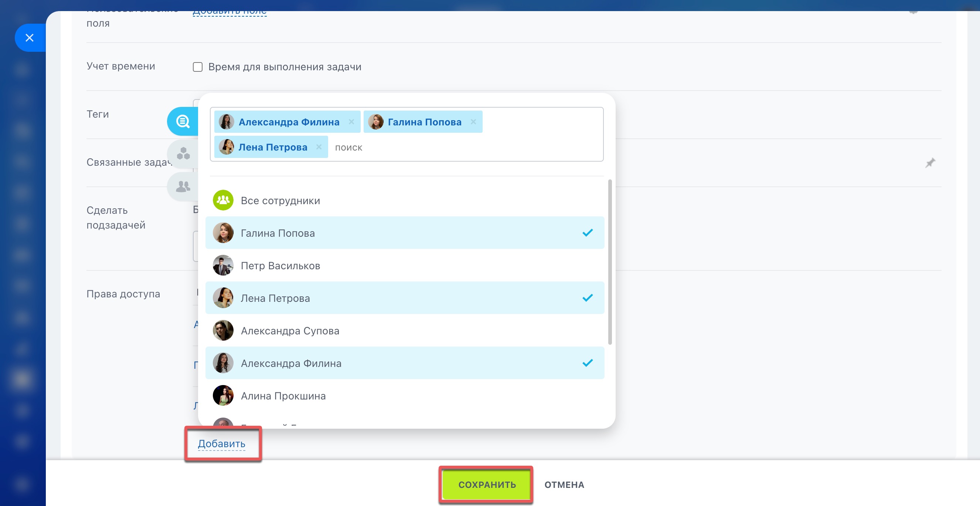Screen dimensions: 980x506
Task: Click the employee list scrollbar
Action: coord(610,262)
